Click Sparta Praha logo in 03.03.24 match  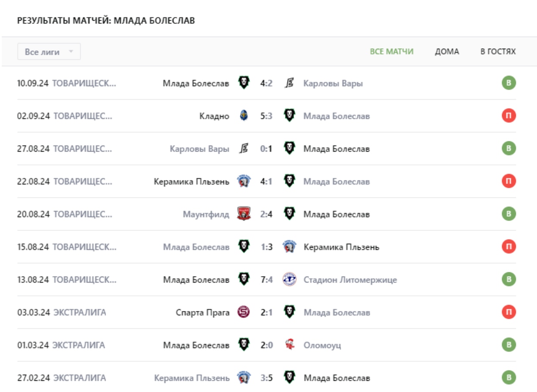tap(244, 312)
